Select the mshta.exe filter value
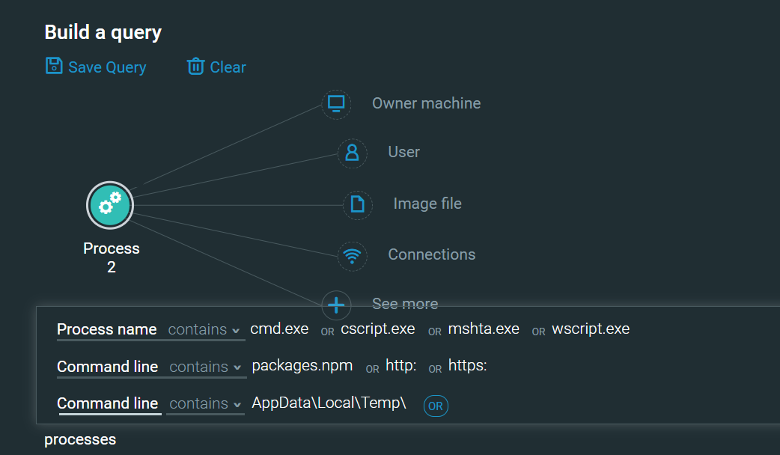 coord(484,329)
